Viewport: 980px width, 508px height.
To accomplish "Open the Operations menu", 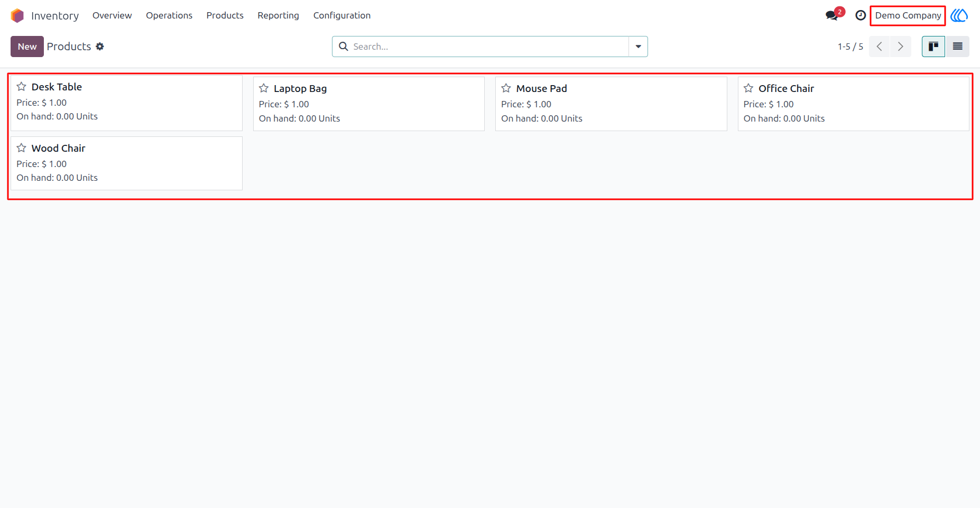I will pos(169,15).
